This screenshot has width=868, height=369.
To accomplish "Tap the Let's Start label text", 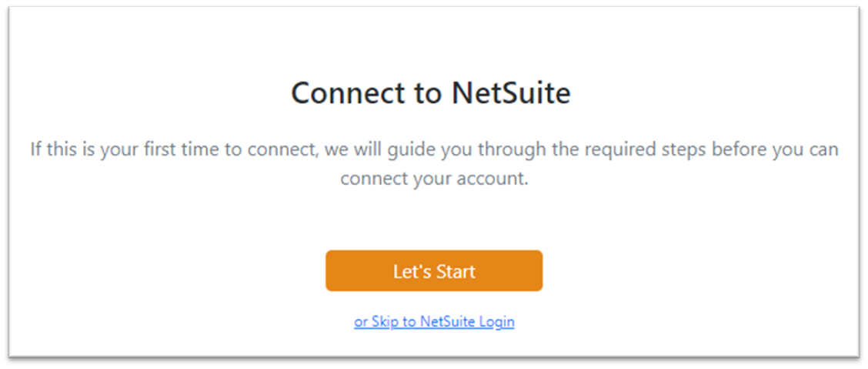I will point(434,271).
